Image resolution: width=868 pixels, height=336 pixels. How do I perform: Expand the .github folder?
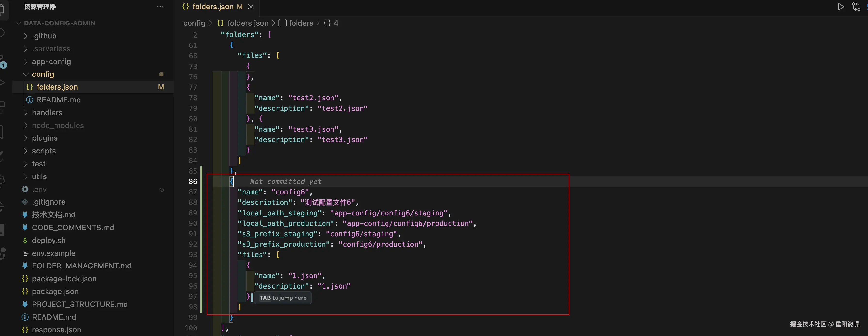pyautogui.click(x=44, y=36)
